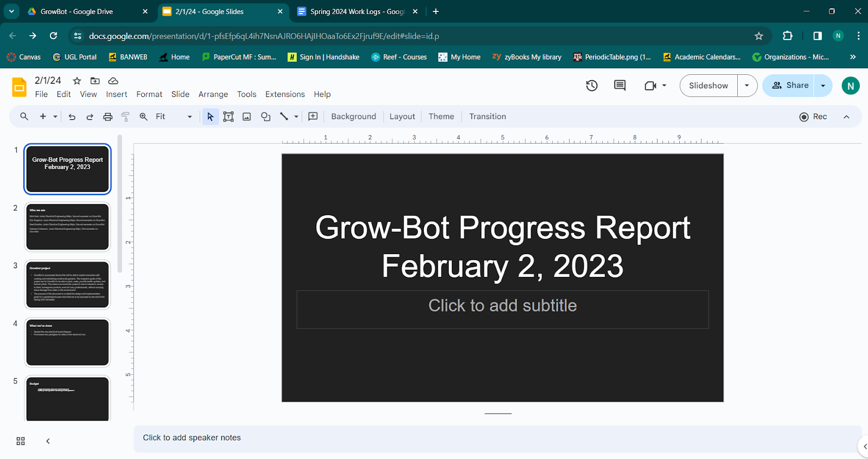Undo the last action
This screenshot has height=459, width=868.
[72, 117]
